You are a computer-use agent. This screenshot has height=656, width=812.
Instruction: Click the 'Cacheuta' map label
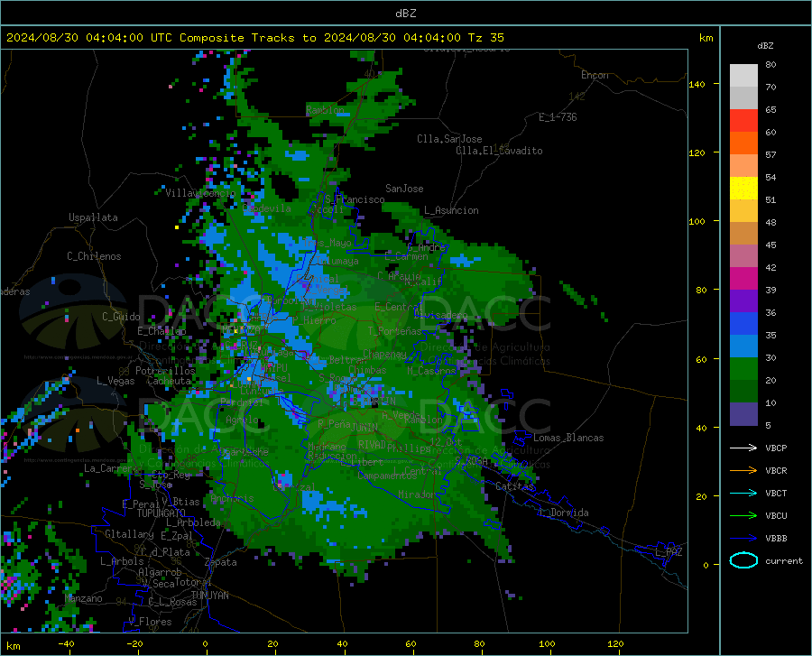tap(169, 381)
